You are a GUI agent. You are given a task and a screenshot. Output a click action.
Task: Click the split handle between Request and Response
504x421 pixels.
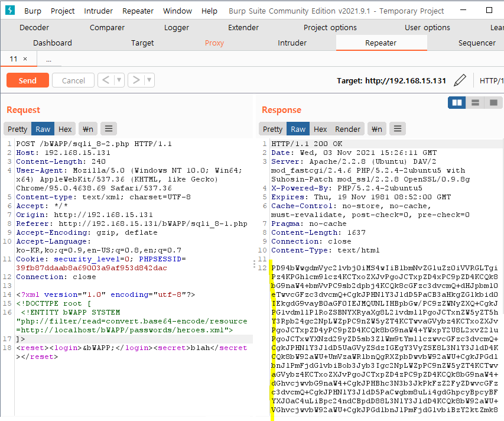[254, 264]
